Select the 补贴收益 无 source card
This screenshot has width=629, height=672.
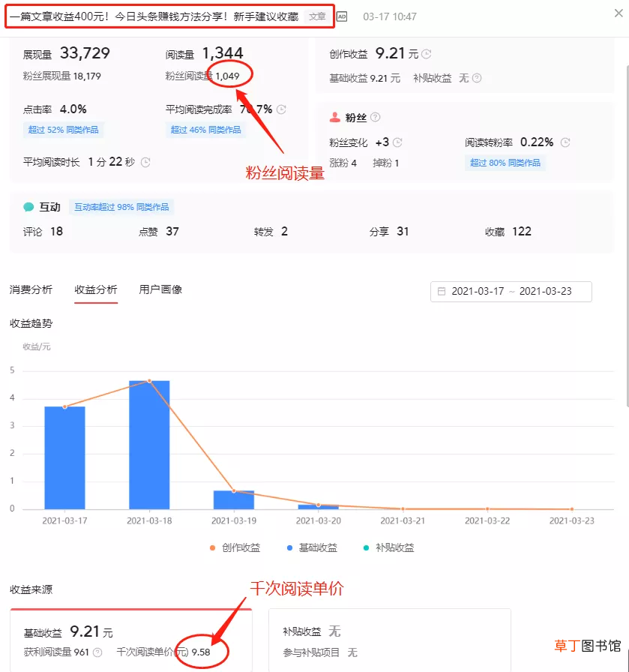coord(390,640)
